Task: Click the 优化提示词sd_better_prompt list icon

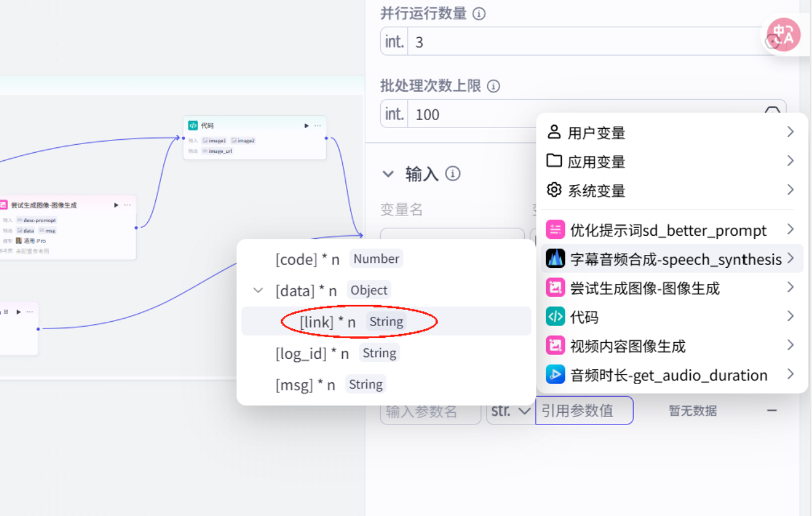Action: pos(555,230)
